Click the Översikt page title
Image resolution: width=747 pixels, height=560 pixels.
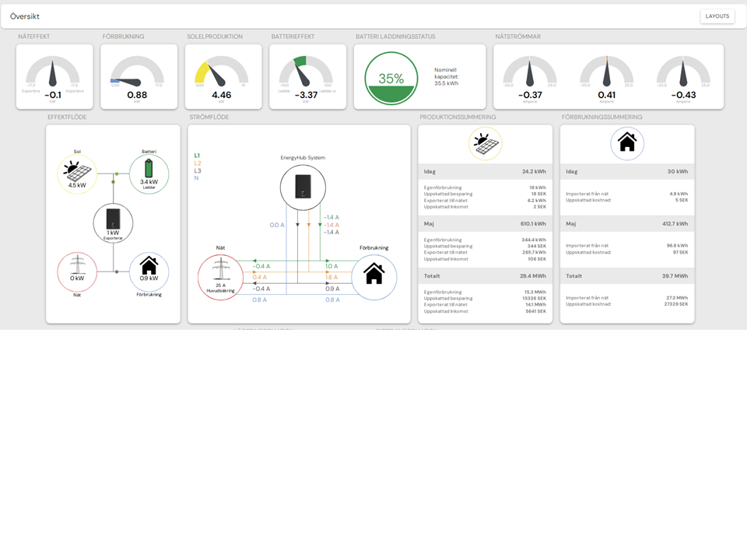point(25,16)
